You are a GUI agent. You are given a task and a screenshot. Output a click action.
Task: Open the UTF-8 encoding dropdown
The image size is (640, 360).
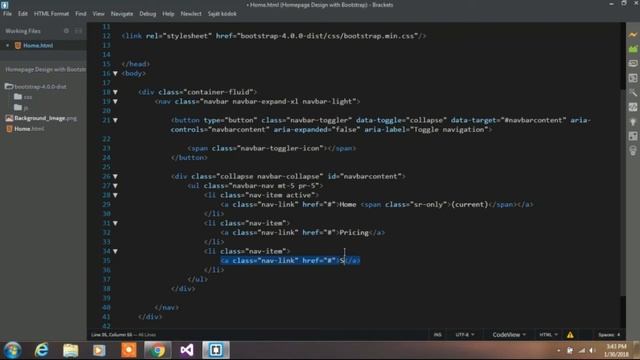[x=465, y=335]
